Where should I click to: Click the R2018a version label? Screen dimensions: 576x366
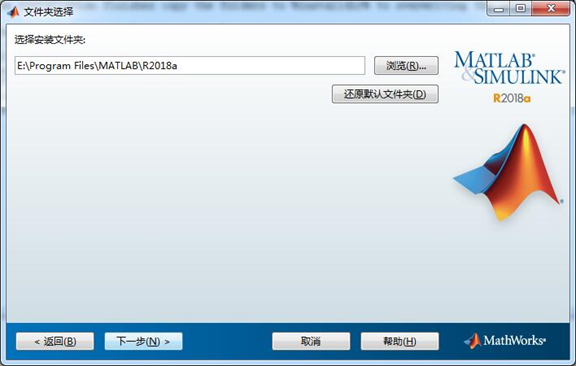512,98
